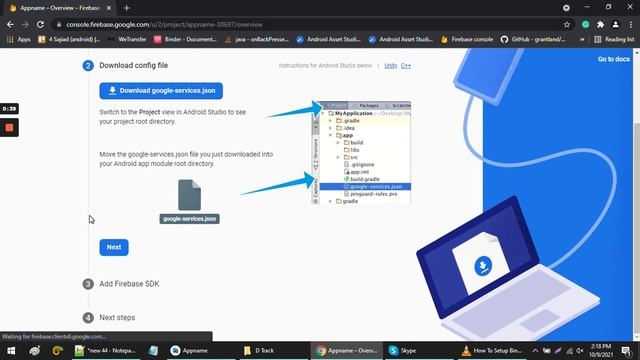Open the java - onBackPressed bookmark
Image resolution: width=640 pixels, height=360 pixels.
tap(257, 39)
